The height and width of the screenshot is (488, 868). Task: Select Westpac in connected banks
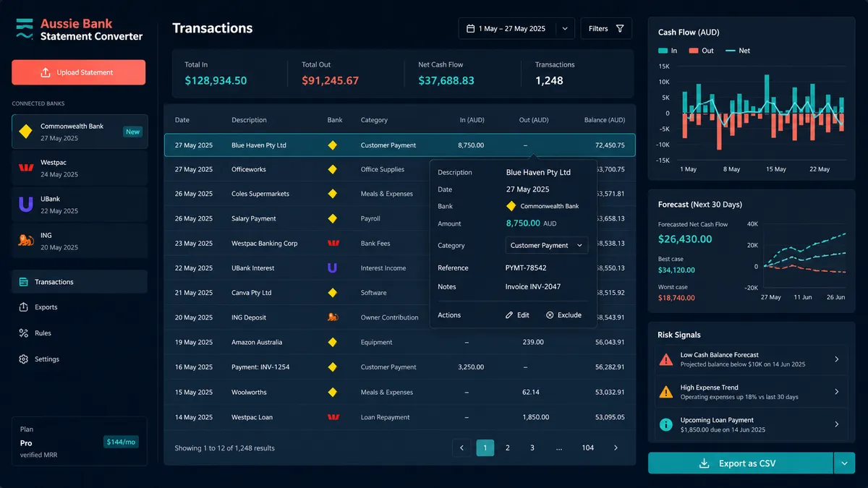coord(80,168)
